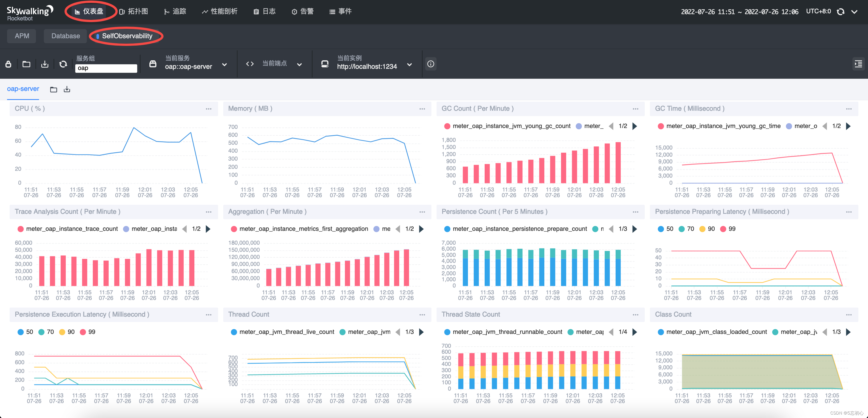Click the download export icon in dark toolbar
868x418 pixels.
coord(44,64)
